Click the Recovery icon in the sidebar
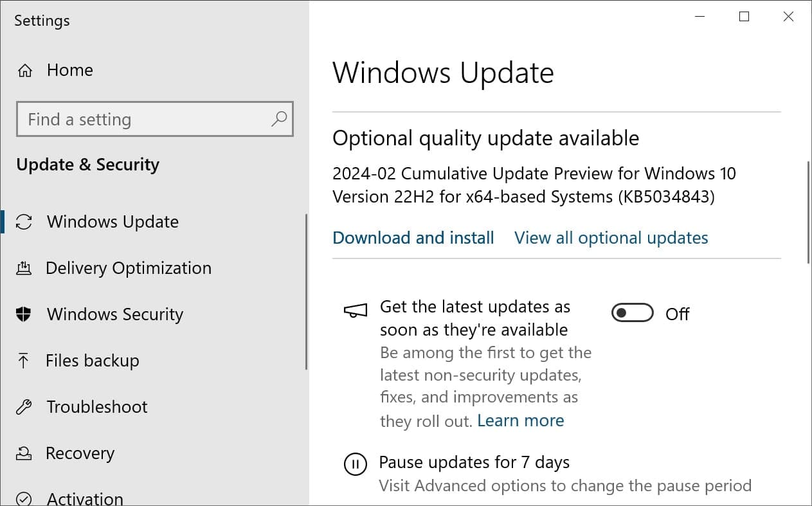This screenshot has height=506, width=812. pos(24,453)
